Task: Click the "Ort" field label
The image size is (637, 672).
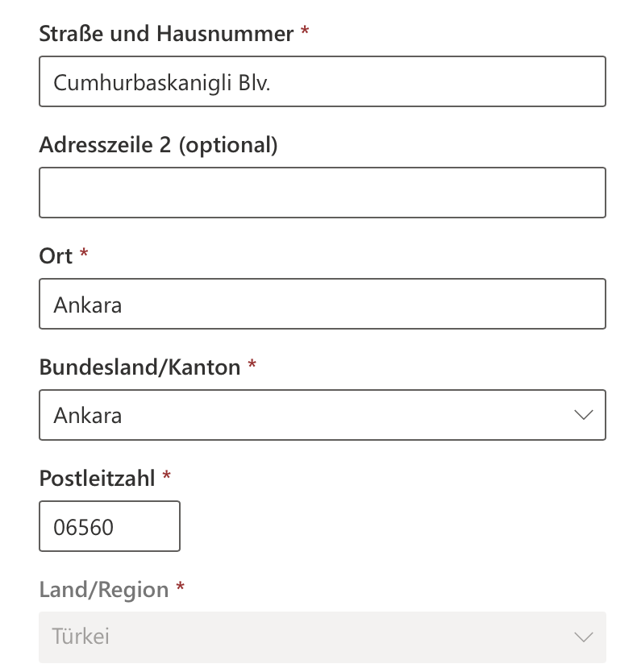Action: click(x=56, y=256)
